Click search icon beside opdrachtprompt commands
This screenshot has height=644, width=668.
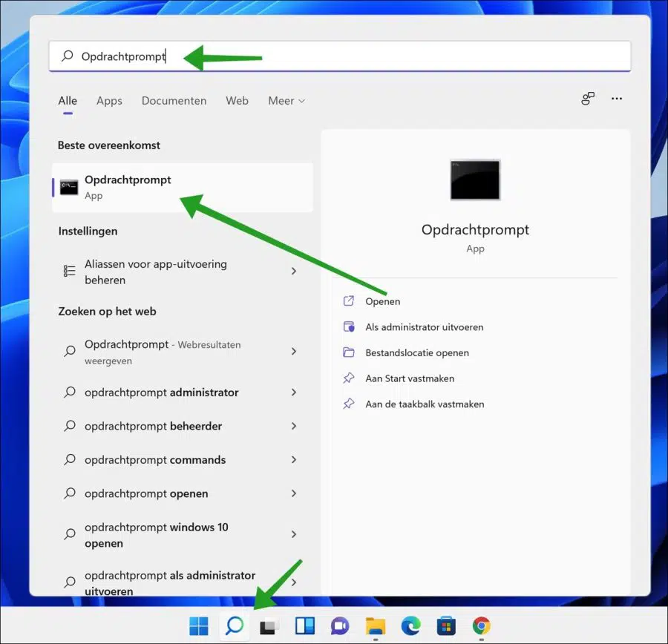pyautogui.click(x=70, y=459)
